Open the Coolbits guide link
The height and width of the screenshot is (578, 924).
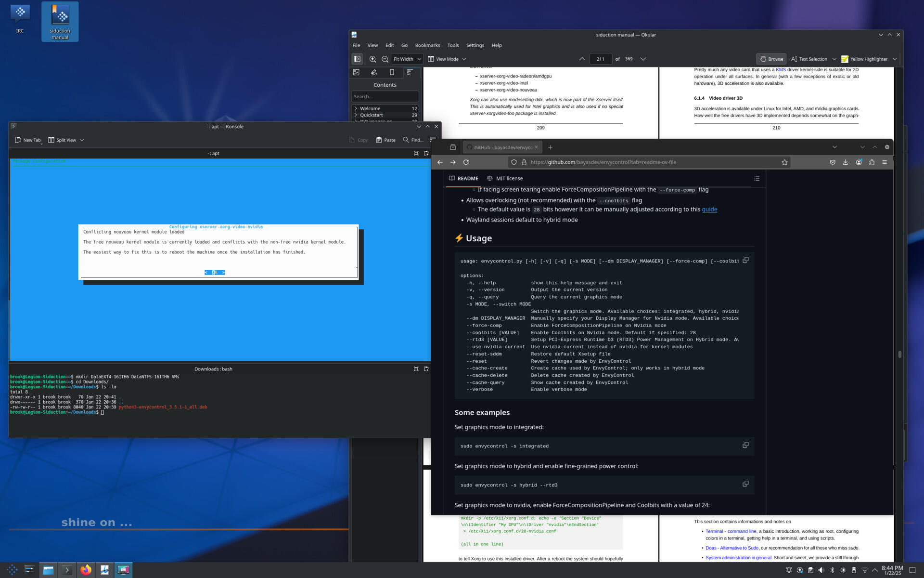click(709, 210)
